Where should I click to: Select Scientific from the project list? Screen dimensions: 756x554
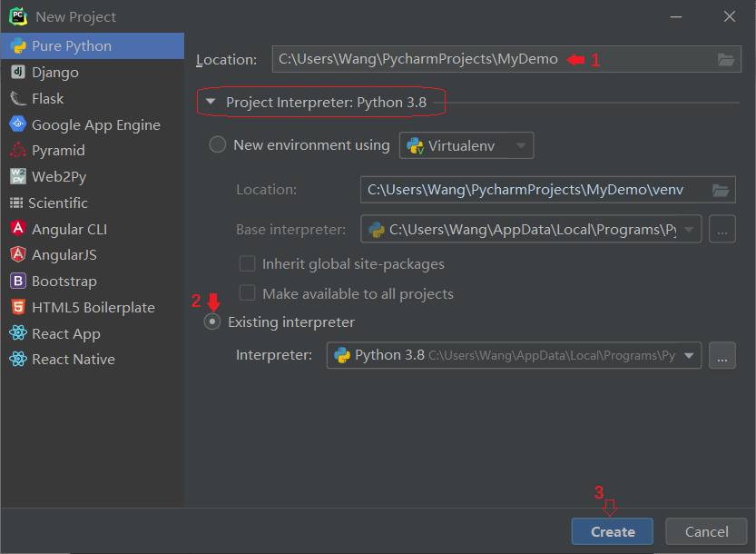click(18, 203)
